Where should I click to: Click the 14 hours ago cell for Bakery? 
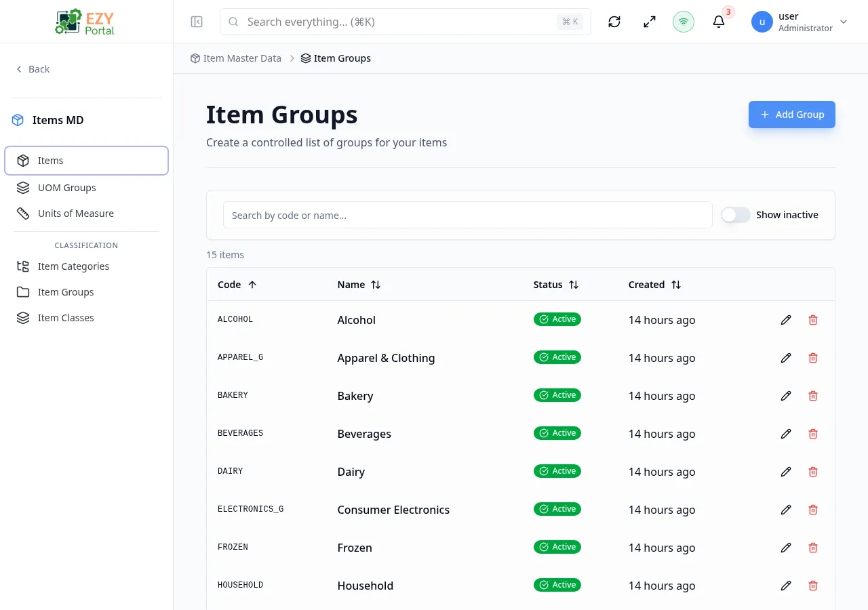tap(662, 396)
